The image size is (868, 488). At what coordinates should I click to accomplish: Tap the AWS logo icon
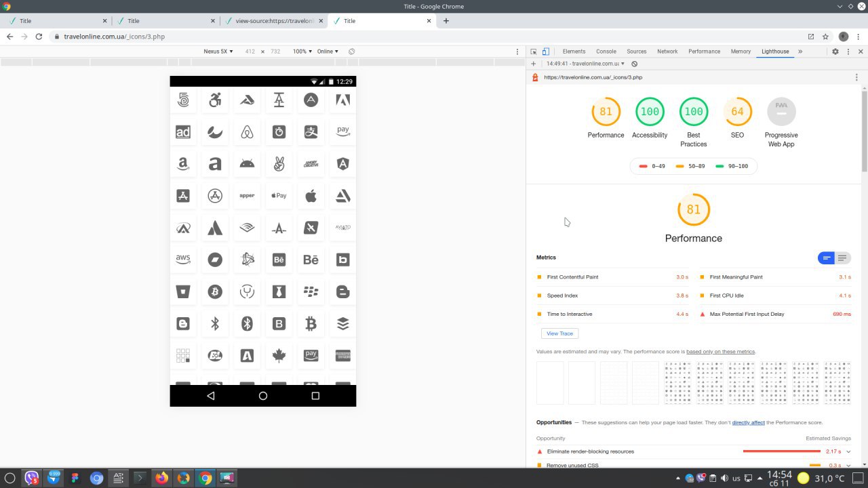coord(183,260)
